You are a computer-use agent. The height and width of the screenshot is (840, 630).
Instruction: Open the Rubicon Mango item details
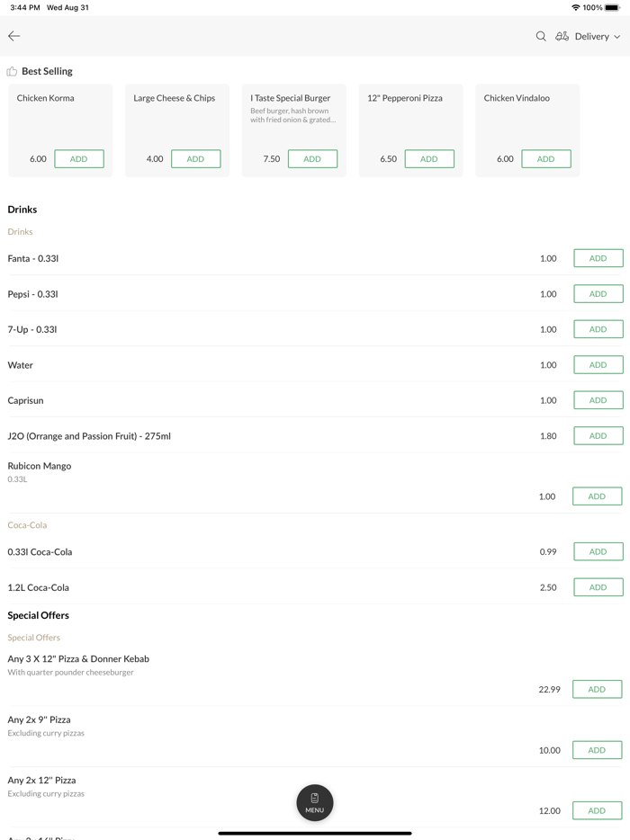(40, 466)
